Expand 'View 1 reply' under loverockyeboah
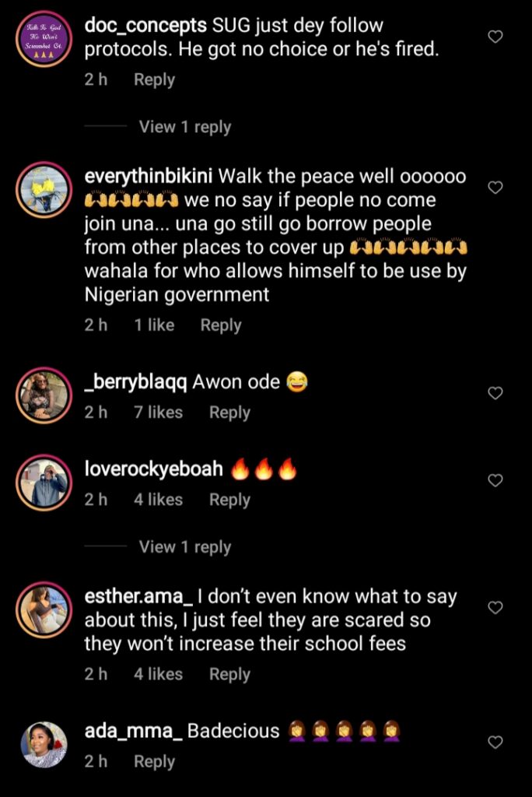 (x=184, y=547)
